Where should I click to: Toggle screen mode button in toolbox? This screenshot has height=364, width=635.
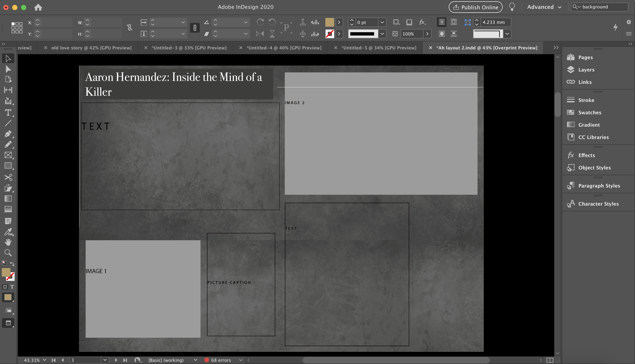(8, 323)
